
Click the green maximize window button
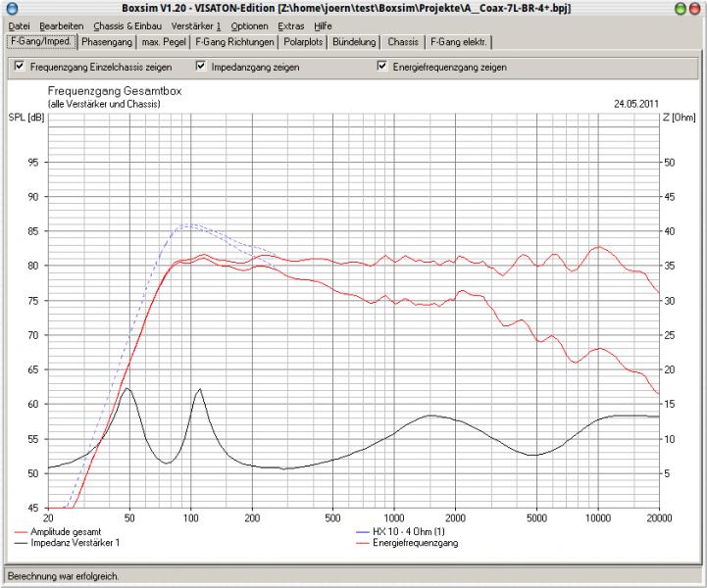click(x=681, y=8)
